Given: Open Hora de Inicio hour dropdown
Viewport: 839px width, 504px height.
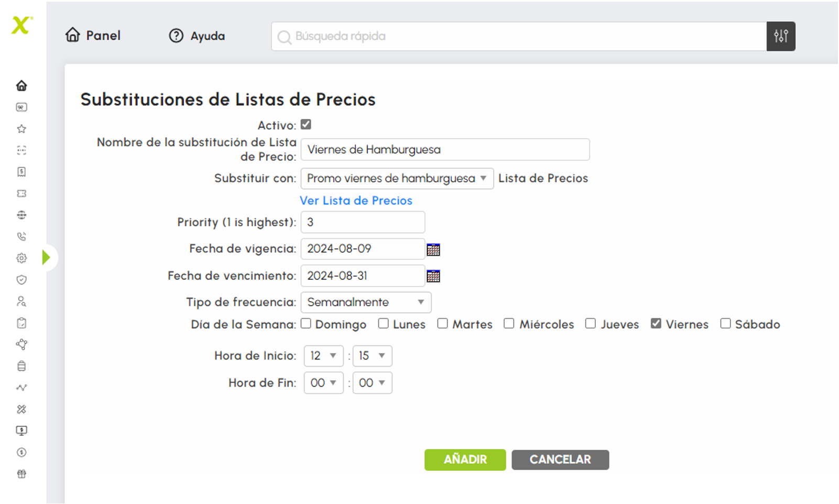Looking at the screenshot, I should (x=323, y=356).
